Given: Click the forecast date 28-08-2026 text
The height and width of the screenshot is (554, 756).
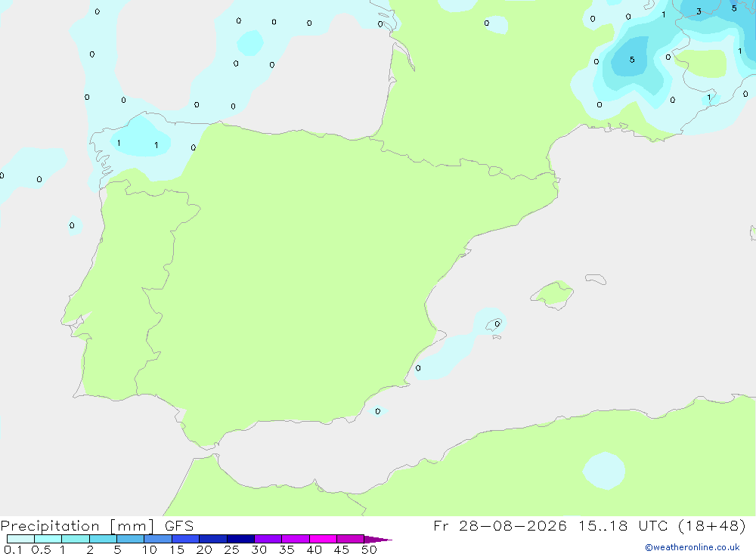Looking at the screenshot, I should pyautogui.click(x=512, y=525).
